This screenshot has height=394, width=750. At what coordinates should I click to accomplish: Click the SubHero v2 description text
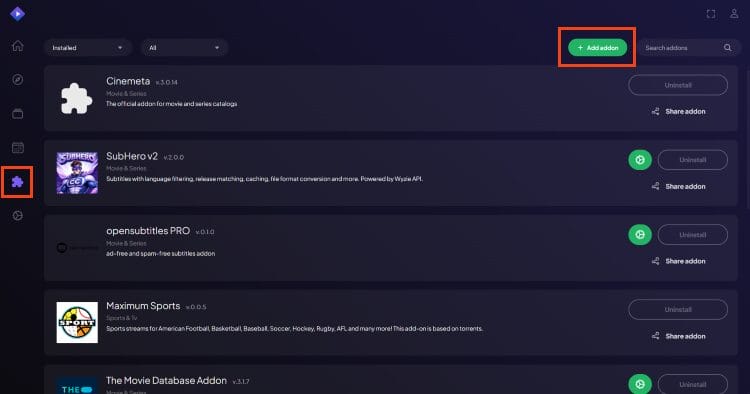click(x=265, y=179)
